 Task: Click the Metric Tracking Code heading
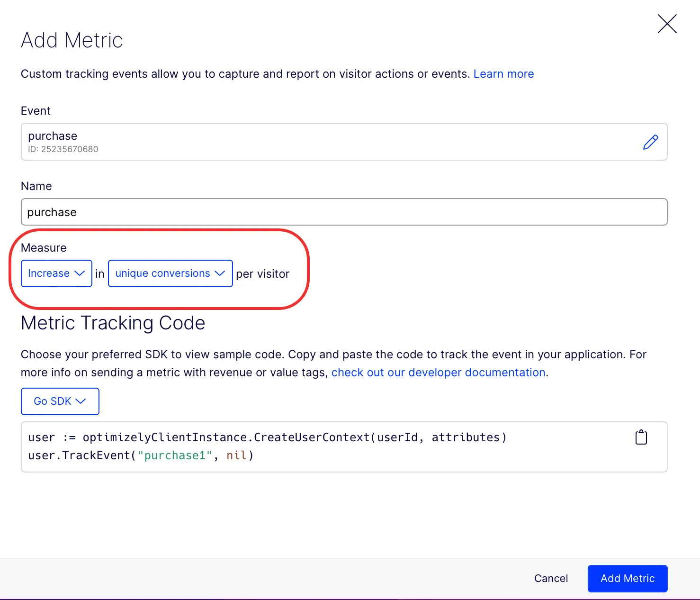pyautogui.click(x=113, y=323)
